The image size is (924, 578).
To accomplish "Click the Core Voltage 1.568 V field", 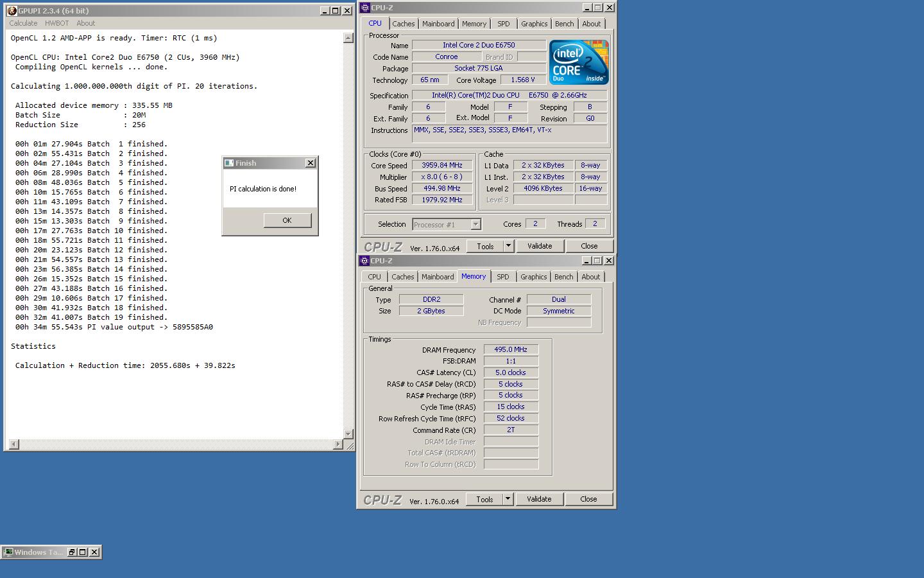I will pyautogui.click(x=522, y=80).
